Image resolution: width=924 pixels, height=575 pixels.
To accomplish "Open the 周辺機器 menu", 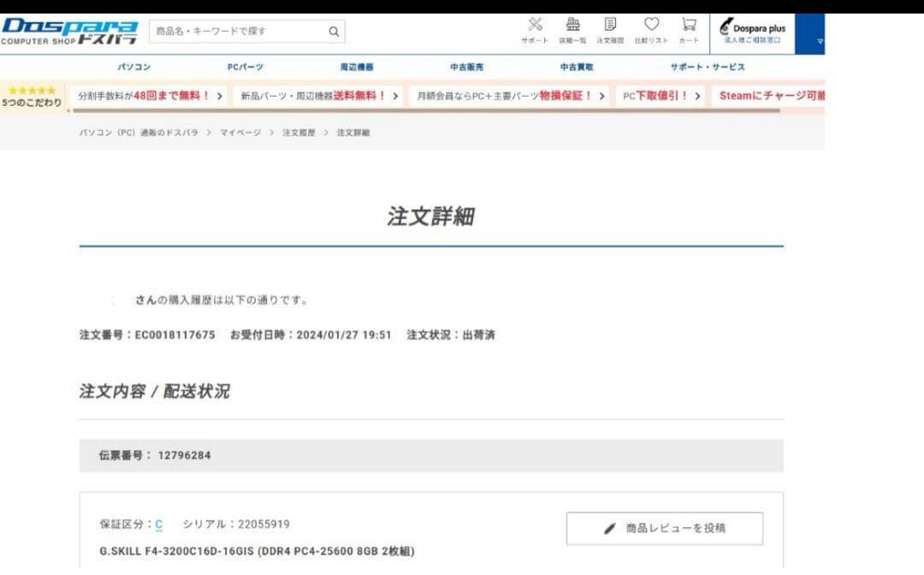I will point(357,67).
